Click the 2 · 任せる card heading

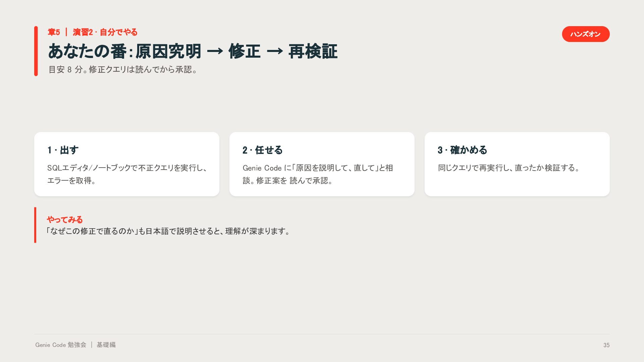pos(263,150)
